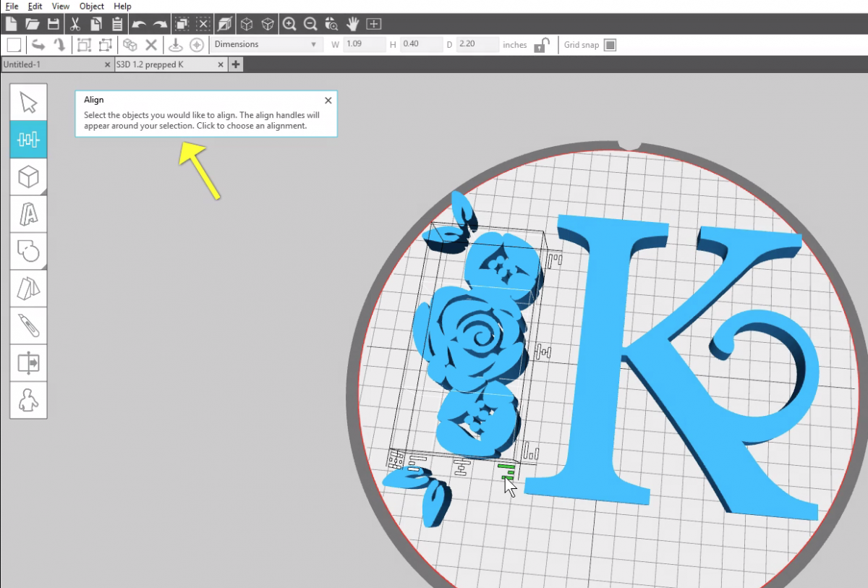Undo the last action
Viewport: 868px width, 588px height.
click(x=139, y=24)
